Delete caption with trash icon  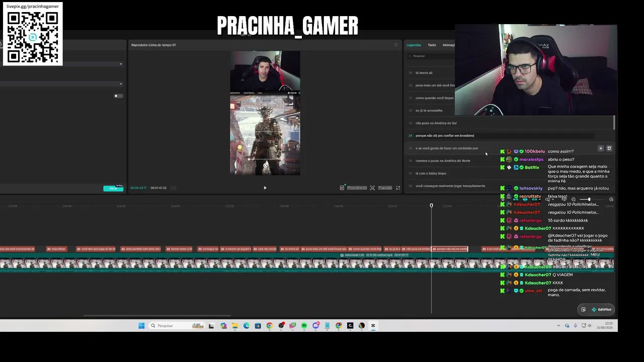(x=609, y=148)
